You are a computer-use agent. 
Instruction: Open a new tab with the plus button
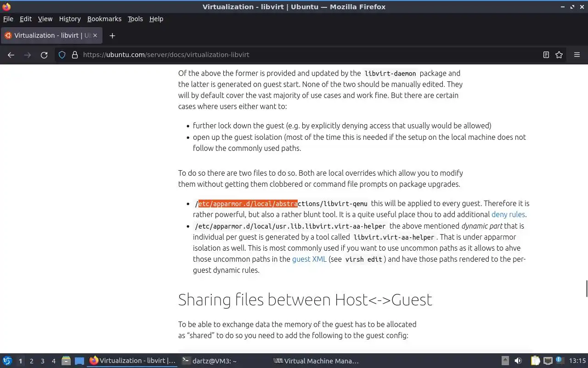[x=112, y=35]
